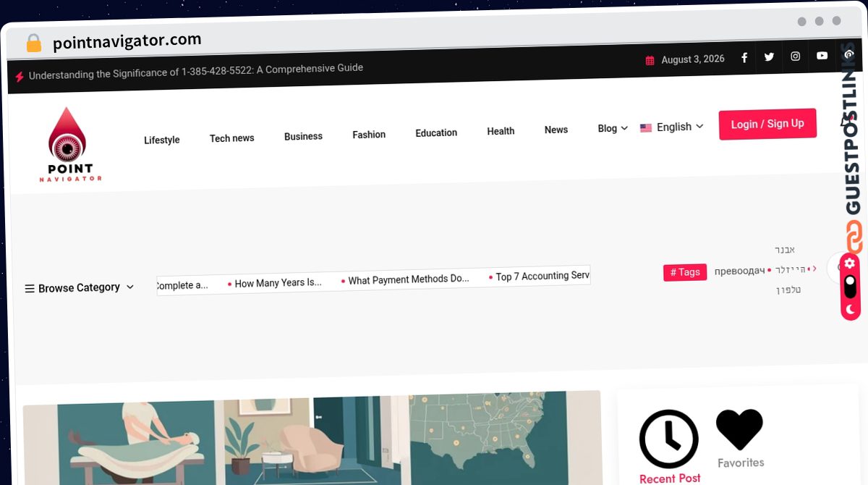Image resolution: width=868 pixels, height=485 pixels.
Task: Open the settings gear in the side widget
Action: point(850,263)
